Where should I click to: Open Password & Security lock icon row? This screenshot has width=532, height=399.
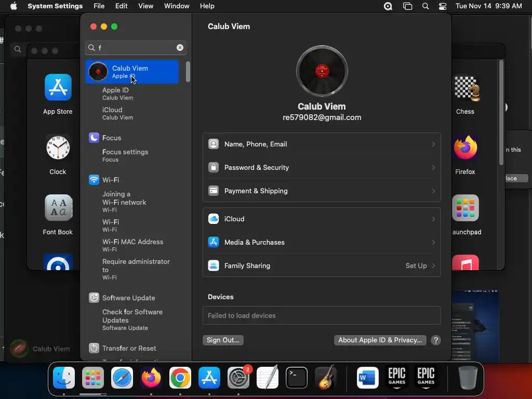[x=322, y=168]
